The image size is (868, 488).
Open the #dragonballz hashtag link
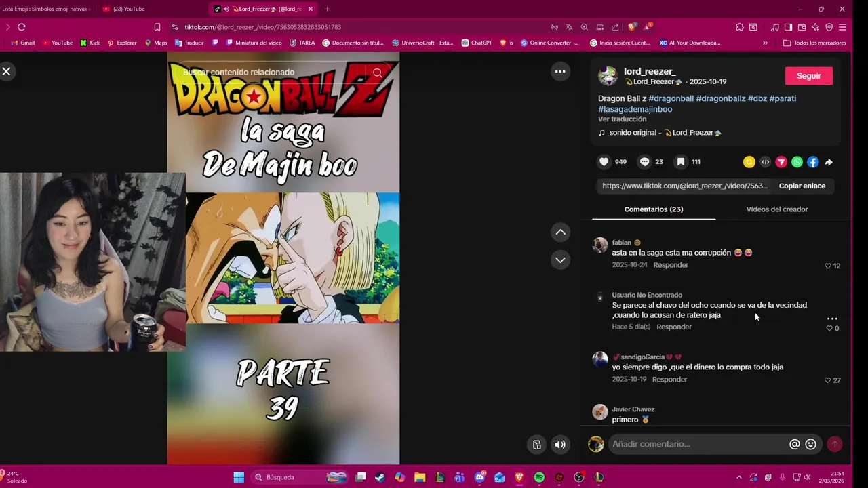tap(721, 98)
